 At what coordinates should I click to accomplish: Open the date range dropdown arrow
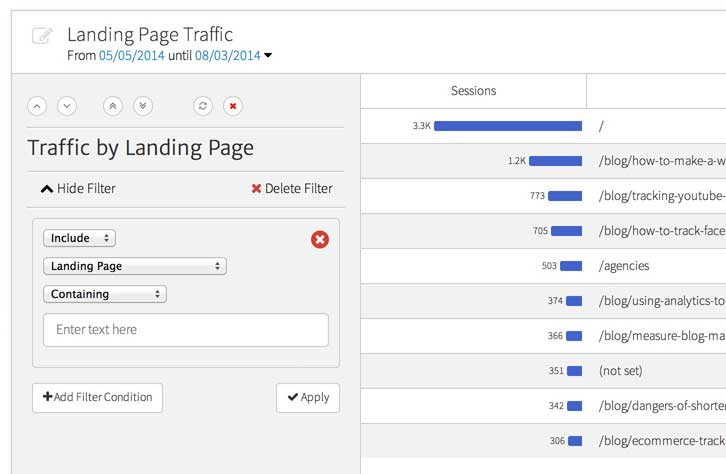click(268, 56)
